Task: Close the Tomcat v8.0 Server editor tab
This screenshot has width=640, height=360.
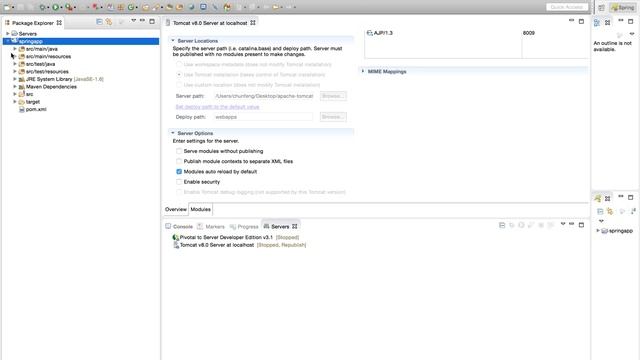Action: [x=253, y=23]
